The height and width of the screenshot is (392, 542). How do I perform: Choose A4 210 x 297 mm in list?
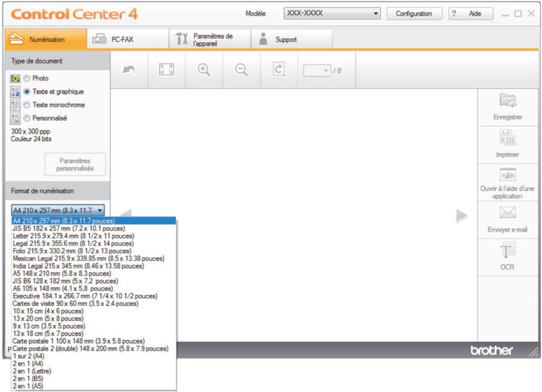[x=93, y=221]
